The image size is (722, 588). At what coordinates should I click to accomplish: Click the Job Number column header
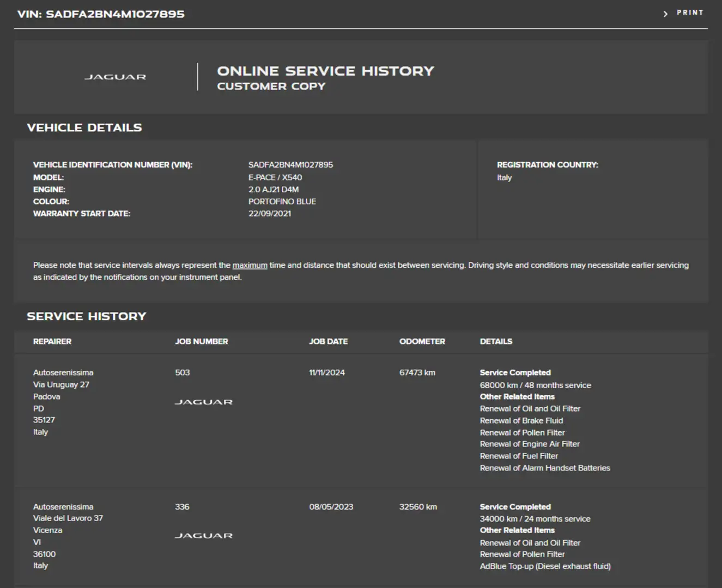click(x=201, y=341)
